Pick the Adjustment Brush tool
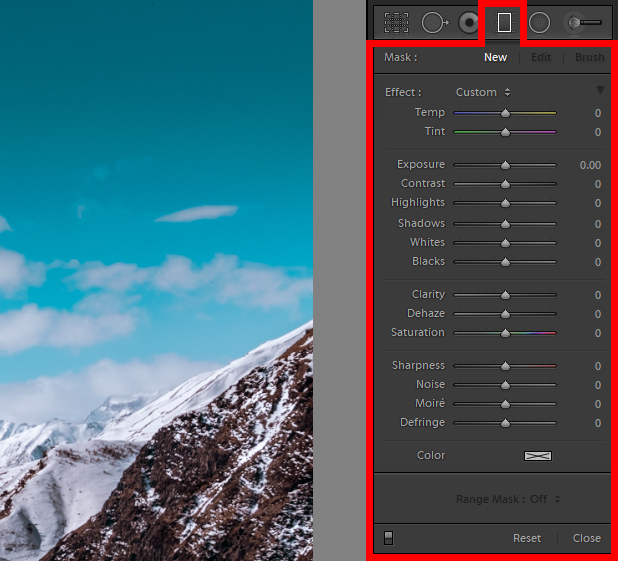 tap(585, 22)
